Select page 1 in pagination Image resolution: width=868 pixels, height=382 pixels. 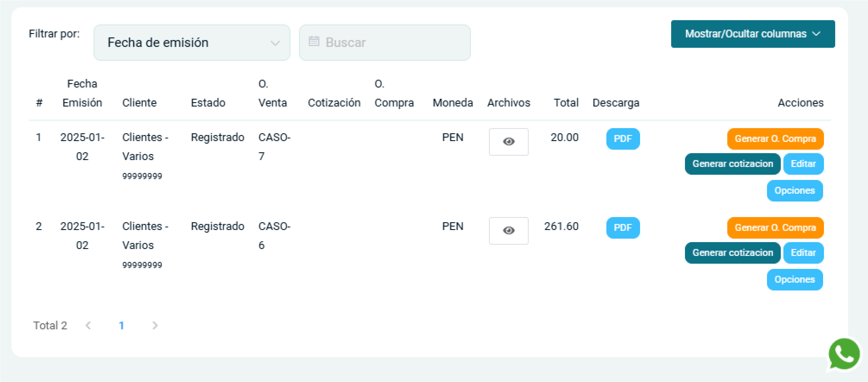121,325
